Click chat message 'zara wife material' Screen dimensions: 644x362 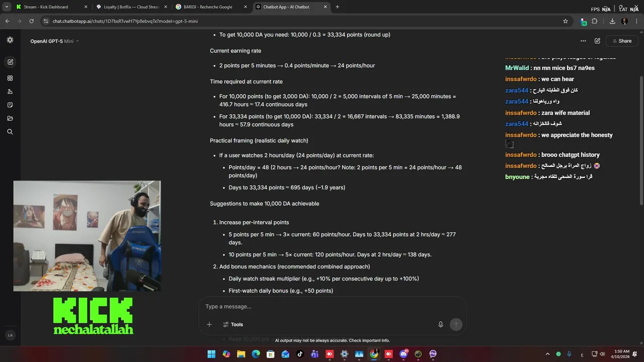(566, 113)
